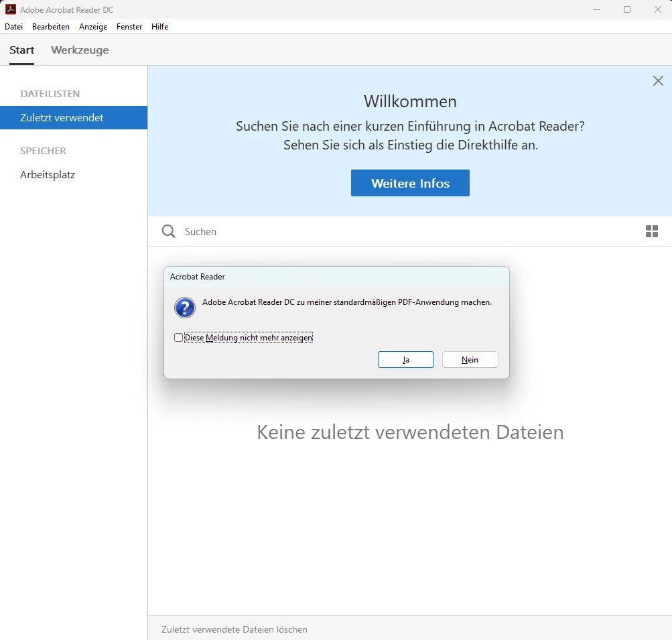This screenshot has width=672, height=640.
Task: Click the Adobe Acrobat logo in title bar
Action: click(10, 9)
